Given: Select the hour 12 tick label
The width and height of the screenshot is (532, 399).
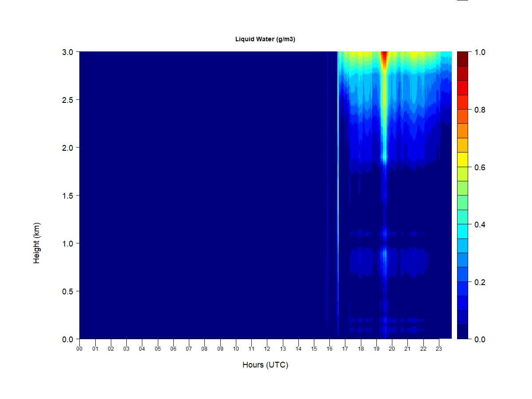Looking at the screenshot, I should tap(267, 348).
